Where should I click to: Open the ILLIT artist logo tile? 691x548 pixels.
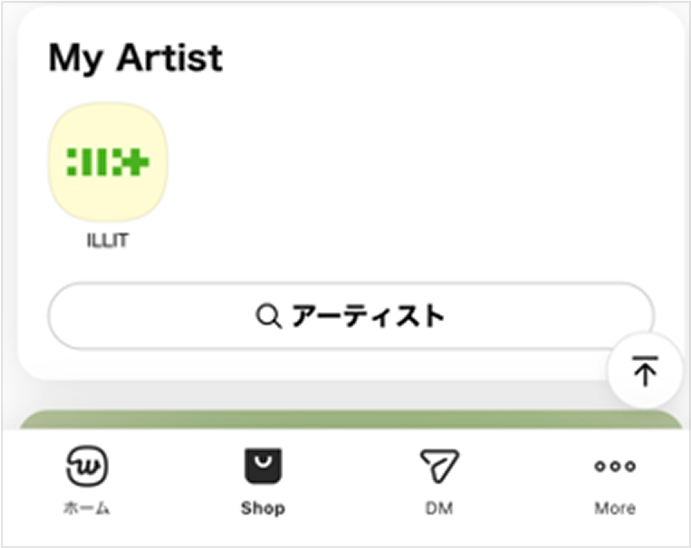coord(108,162)
